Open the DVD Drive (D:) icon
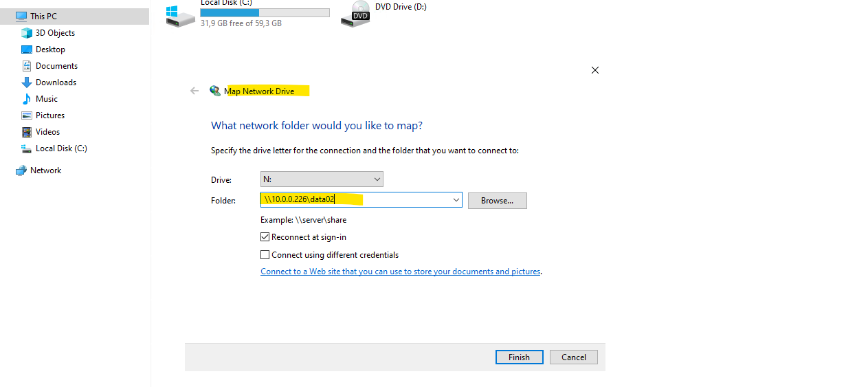 point(355,14)
